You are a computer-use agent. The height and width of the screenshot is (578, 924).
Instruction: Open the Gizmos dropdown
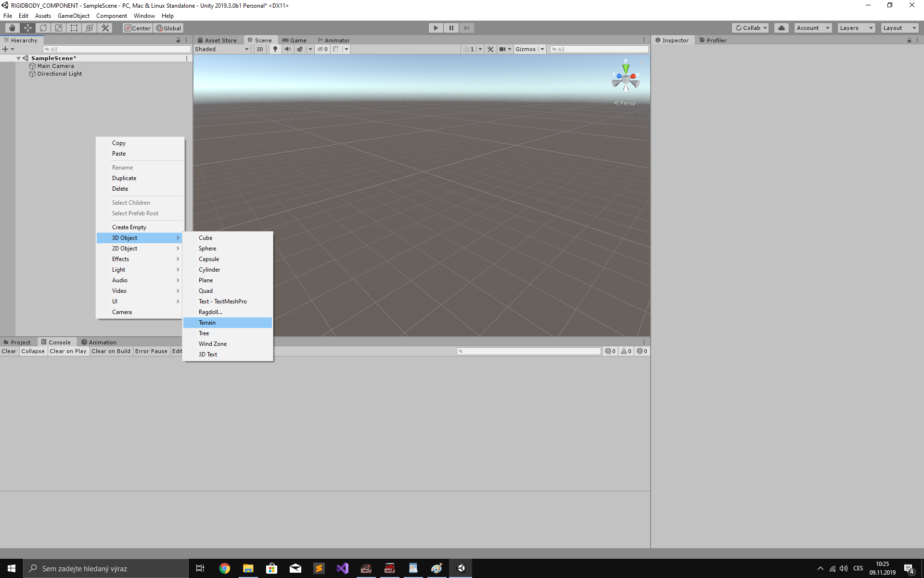528,49
